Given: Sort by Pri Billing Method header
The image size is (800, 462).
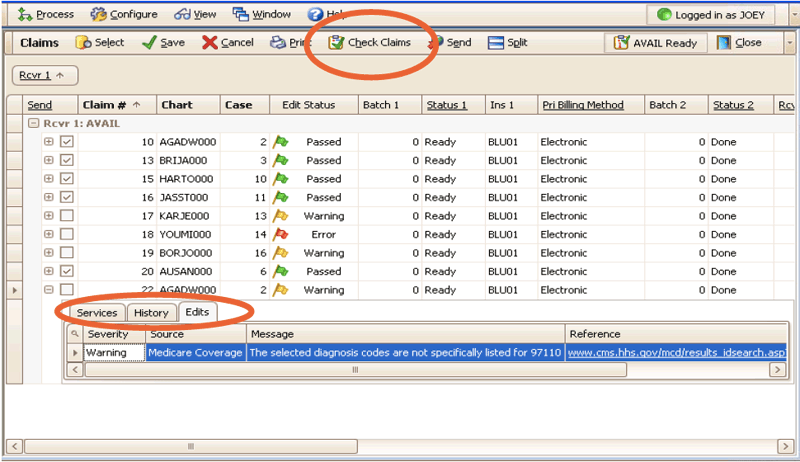Looking at the screenshot, I should tap(590, 105).
